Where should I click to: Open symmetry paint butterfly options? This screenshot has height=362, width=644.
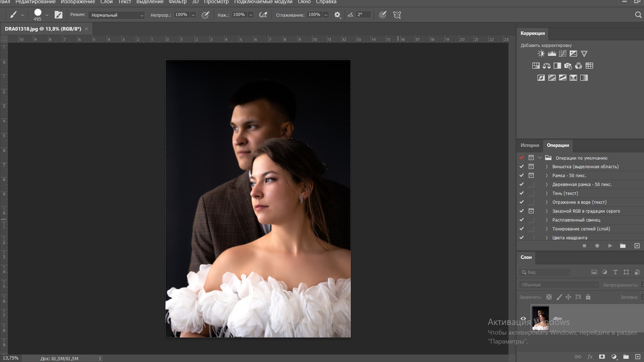point(397,15)
